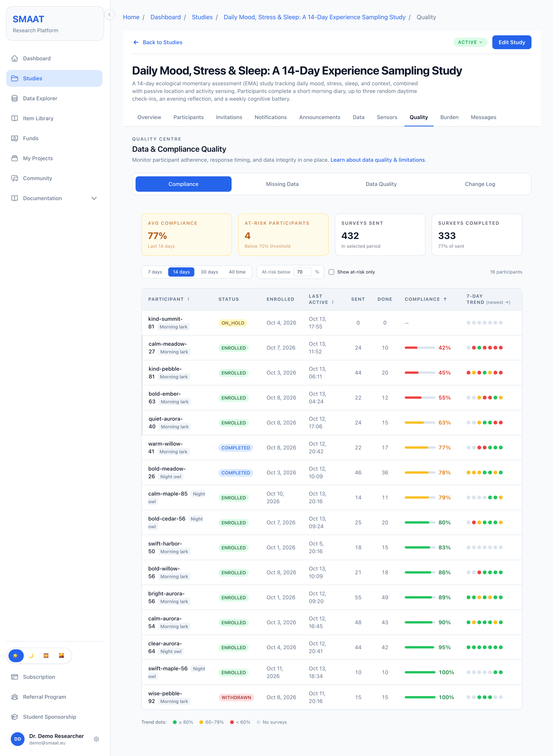Click the Edit Study button
The image size is (553, 756).
pyautogui.click(x=512, y=42)
